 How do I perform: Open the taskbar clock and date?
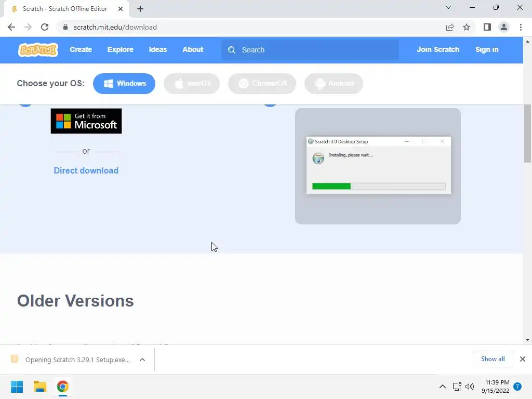[496, 387]
